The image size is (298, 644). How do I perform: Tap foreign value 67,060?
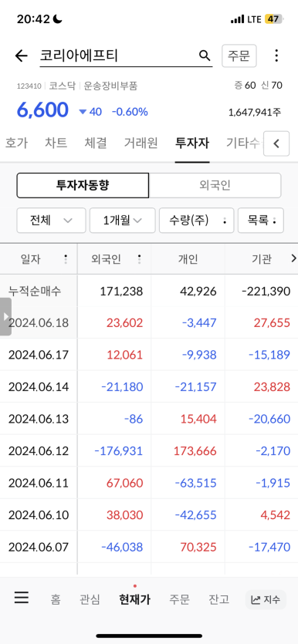point(124,483)
